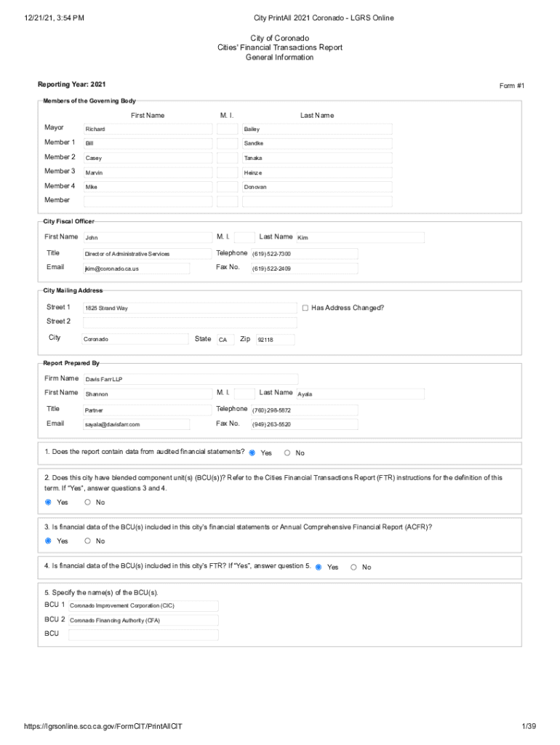Screen dimensions: 560x745
Task: Choose No for BCU in city's FTR
Action: [354, 567]
